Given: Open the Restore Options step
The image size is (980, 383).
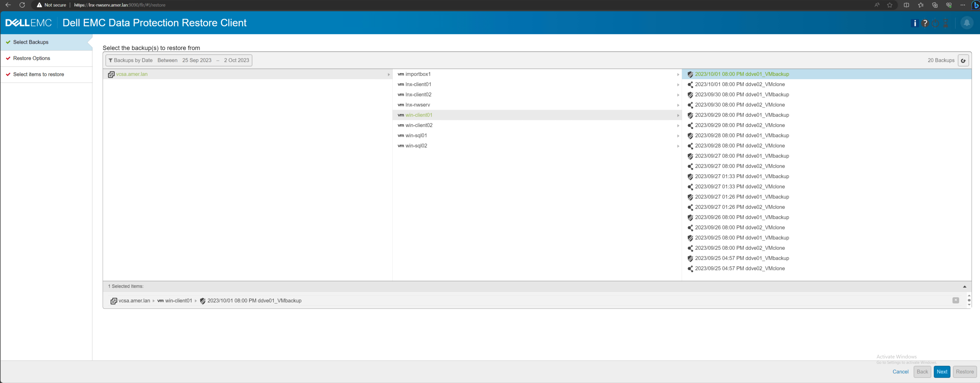Looking at the screenshot, I should (32, 58).
